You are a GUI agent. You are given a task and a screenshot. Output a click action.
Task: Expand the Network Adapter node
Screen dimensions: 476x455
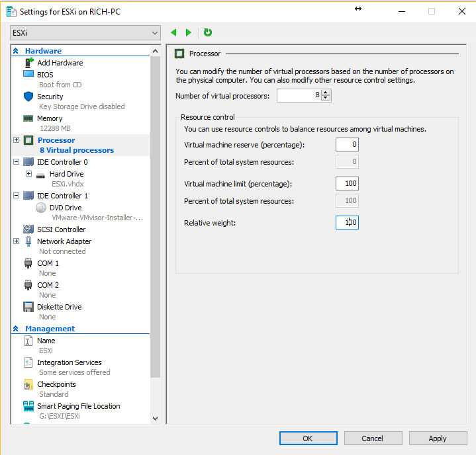[x=16, y=241]
